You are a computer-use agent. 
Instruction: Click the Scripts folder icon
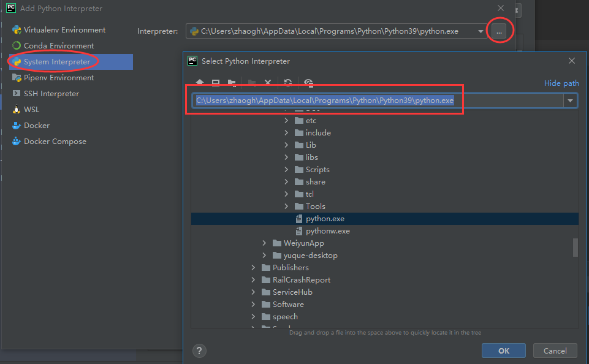coord(299,169)
